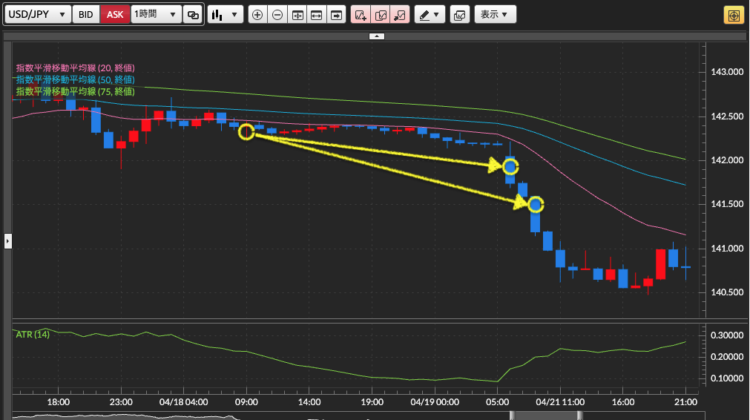Click the 140.500 price axis label

pyautogui.click(x=727, y=292)
